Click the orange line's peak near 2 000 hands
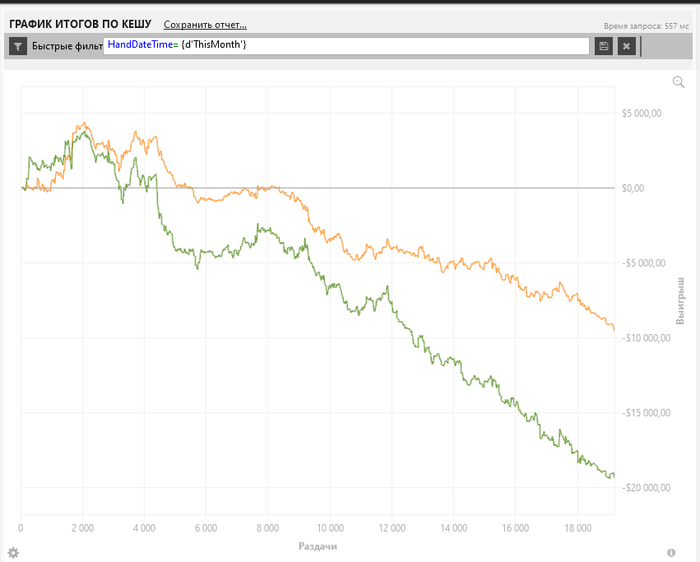The height and width of the screenshot is (562, 700). point(84,123)
